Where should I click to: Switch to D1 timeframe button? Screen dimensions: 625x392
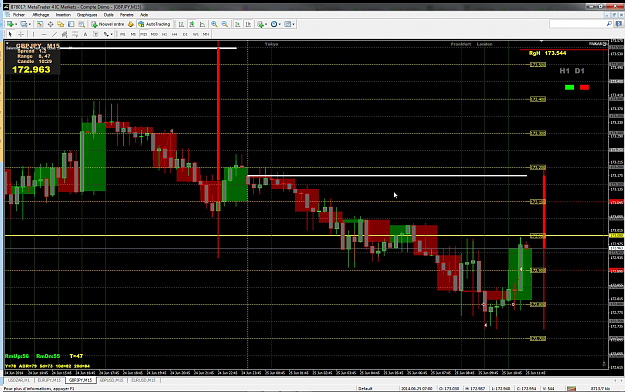(185, 34)
